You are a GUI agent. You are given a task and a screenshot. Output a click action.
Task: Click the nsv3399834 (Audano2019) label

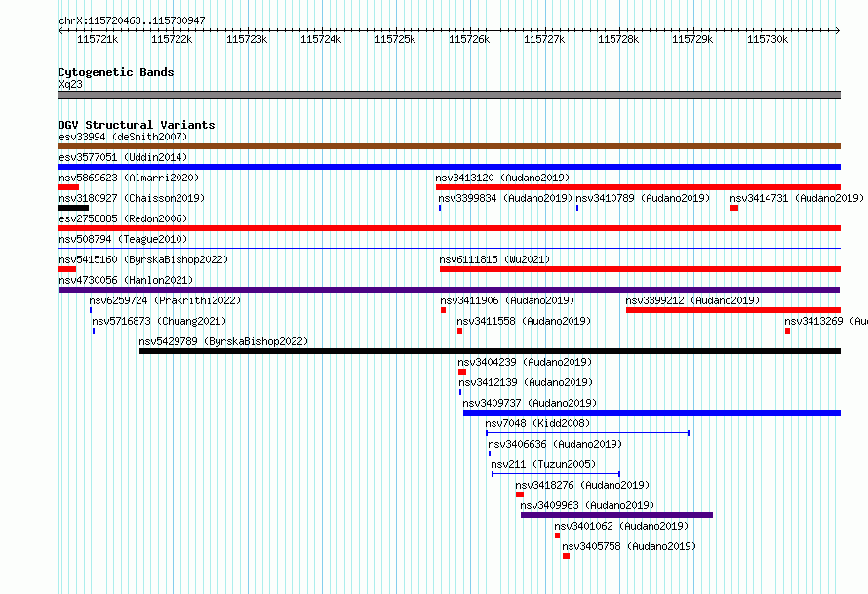tap(505, 198)
